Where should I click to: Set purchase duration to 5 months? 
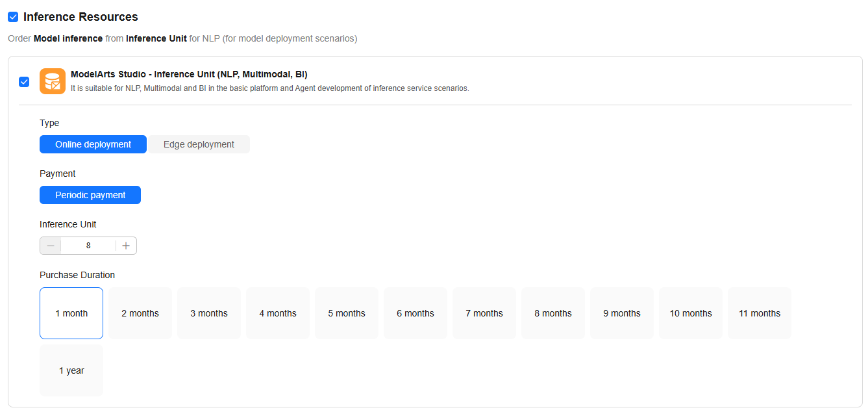point(347,313)
